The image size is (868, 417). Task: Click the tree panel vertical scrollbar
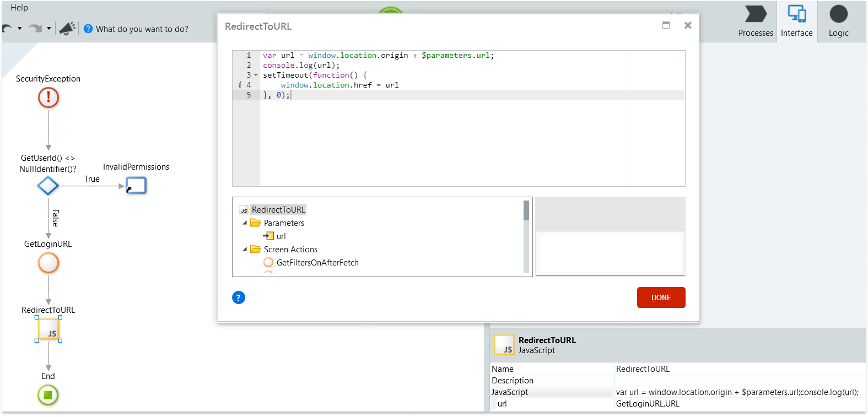click(526, 236)
